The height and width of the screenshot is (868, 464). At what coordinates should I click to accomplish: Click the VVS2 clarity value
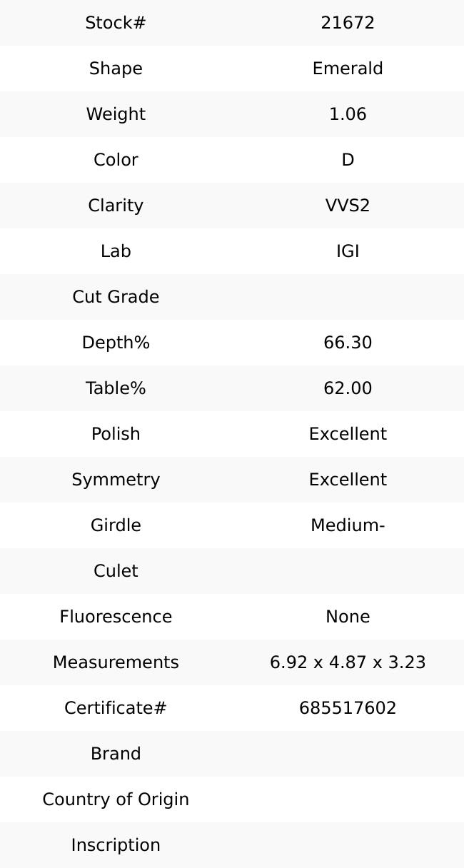tap(348, 206)
